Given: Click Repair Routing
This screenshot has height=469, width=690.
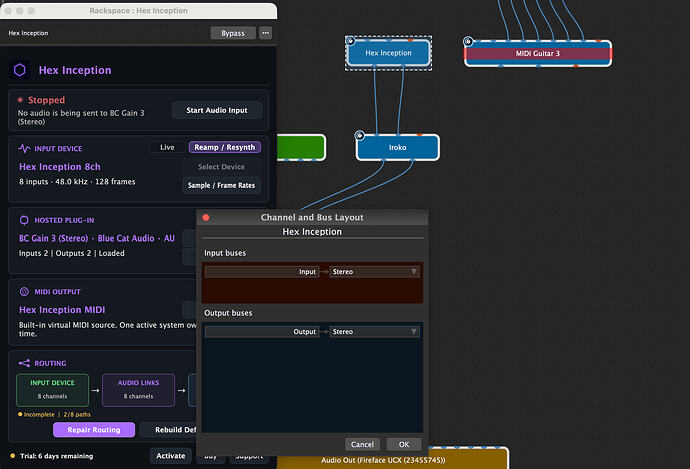Looking at the screenshot, I should tap(94, 430).
